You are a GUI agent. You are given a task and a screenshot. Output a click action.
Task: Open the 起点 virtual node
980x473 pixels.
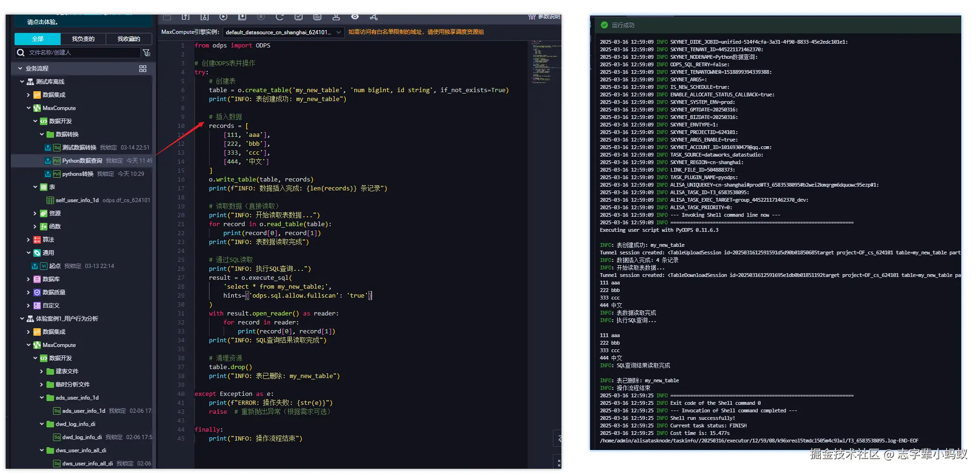[x=55, y=266]
